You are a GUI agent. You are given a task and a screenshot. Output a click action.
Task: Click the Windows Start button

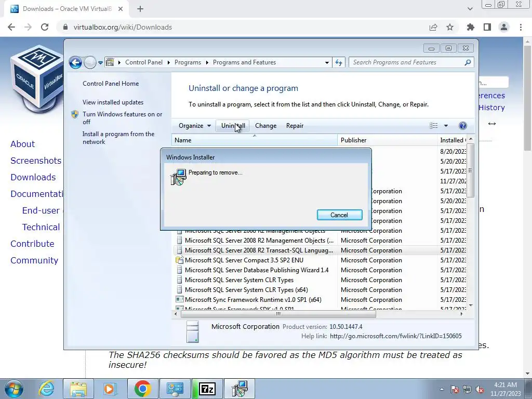coord(14,389)
